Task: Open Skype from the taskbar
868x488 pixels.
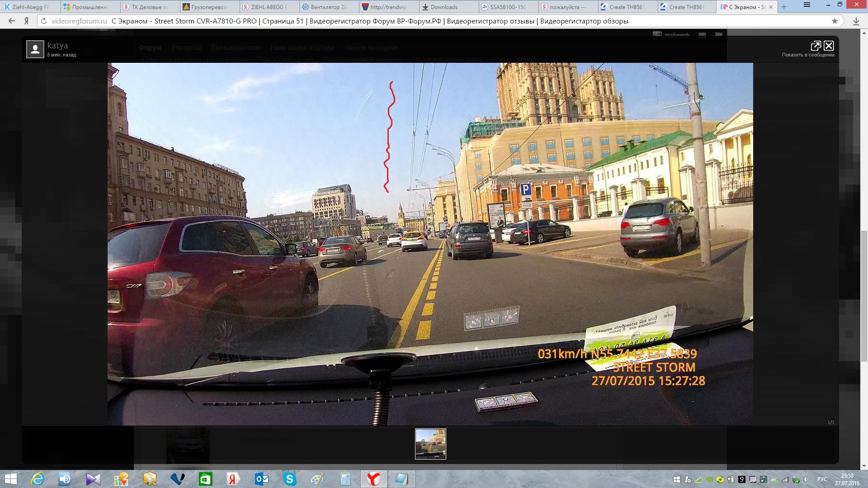Action: point(289,479)
